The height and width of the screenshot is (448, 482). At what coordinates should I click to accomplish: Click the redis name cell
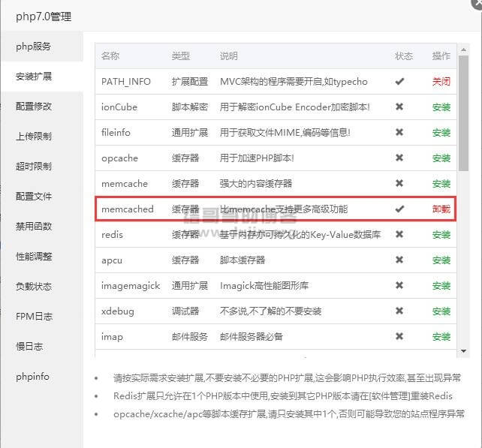[112, 234]
